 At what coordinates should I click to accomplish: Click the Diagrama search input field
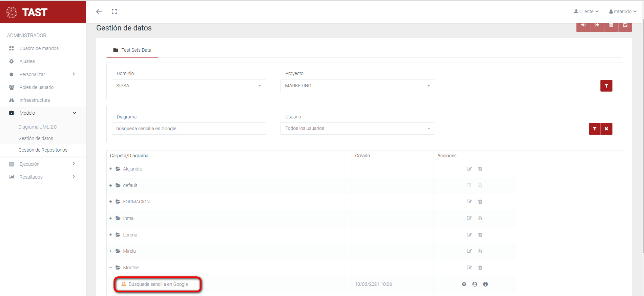click(189, 129)
